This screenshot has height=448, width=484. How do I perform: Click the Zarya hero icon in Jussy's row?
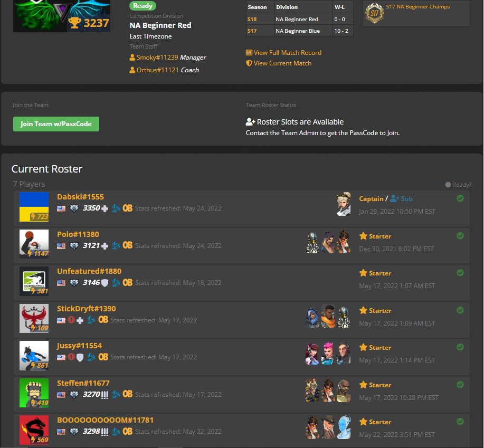[328, 353]
